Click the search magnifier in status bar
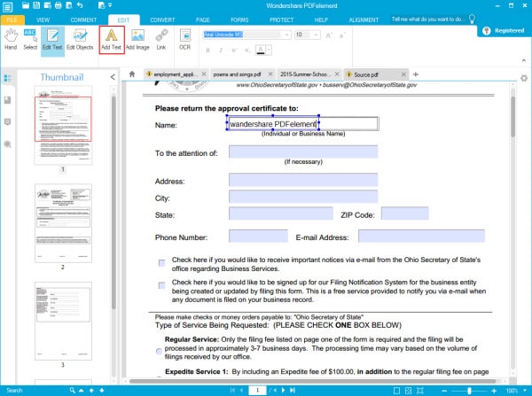This screenshot has height=396, width=532. point(72,390)
